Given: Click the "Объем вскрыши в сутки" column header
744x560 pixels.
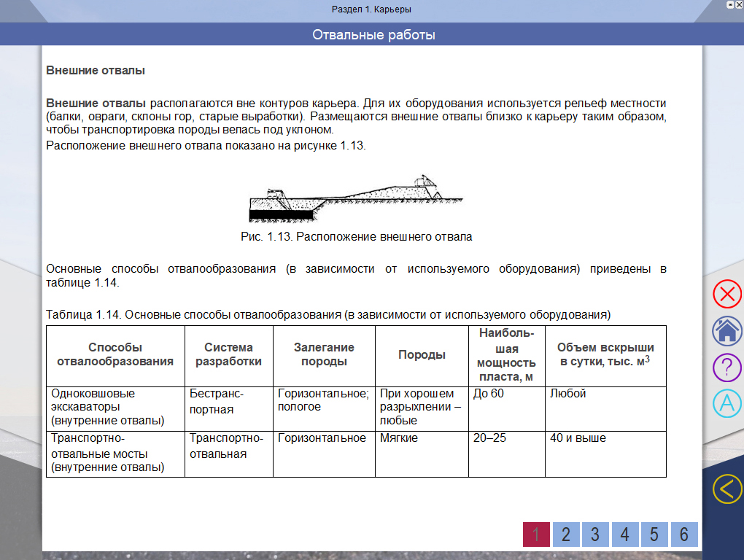Looking at the screenshot, I should 605,354.
